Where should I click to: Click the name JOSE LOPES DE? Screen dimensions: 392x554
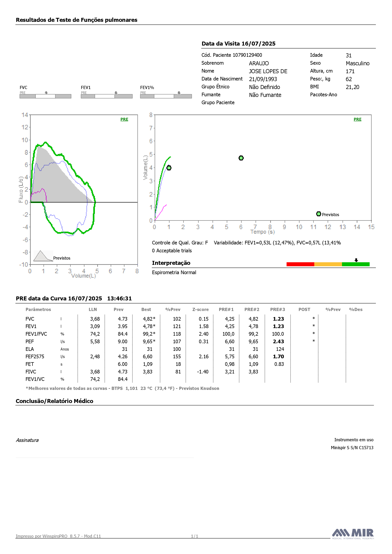[x=268, y=71]
